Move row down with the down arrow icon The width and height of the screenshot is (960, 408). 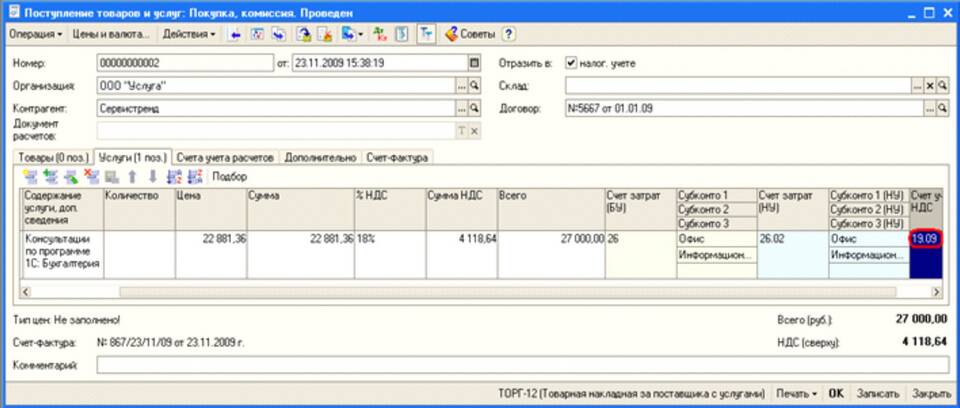tap(151, 176)
